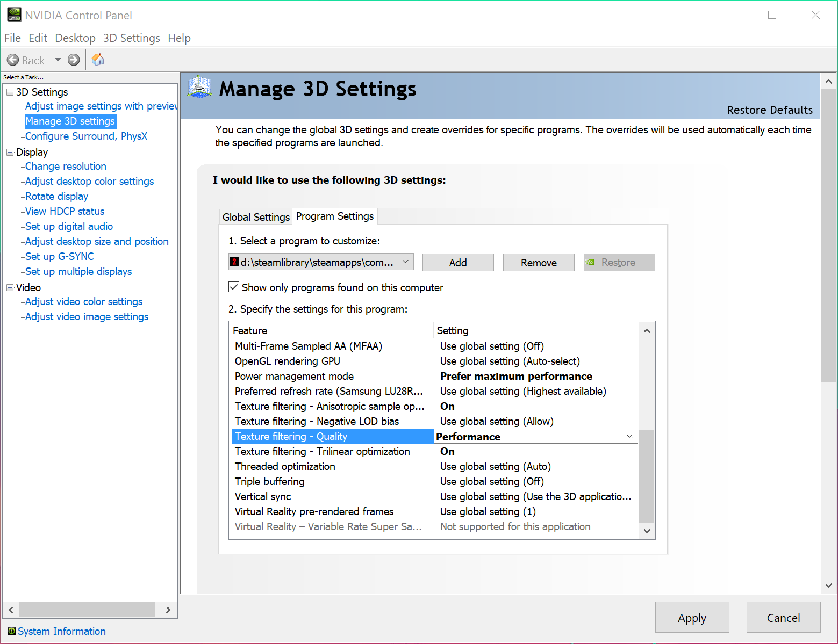
Task: Open Rotate display page
Action: 56,196
